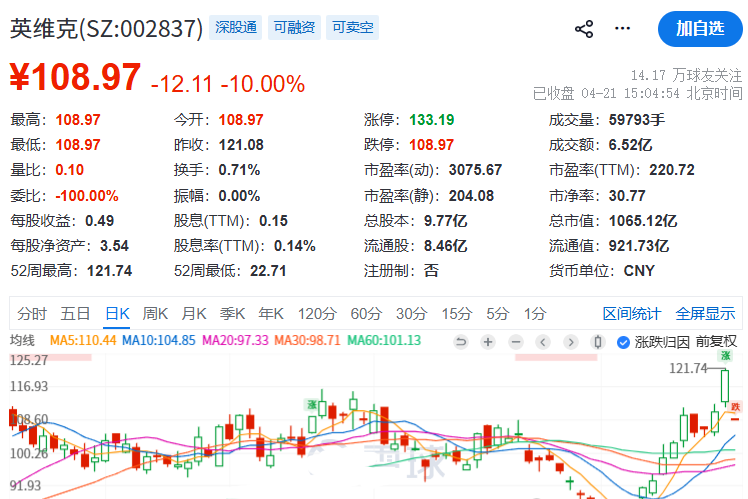748x499 pixels.
Task: Select the 年K chart tab
Action: coord(271,314)
